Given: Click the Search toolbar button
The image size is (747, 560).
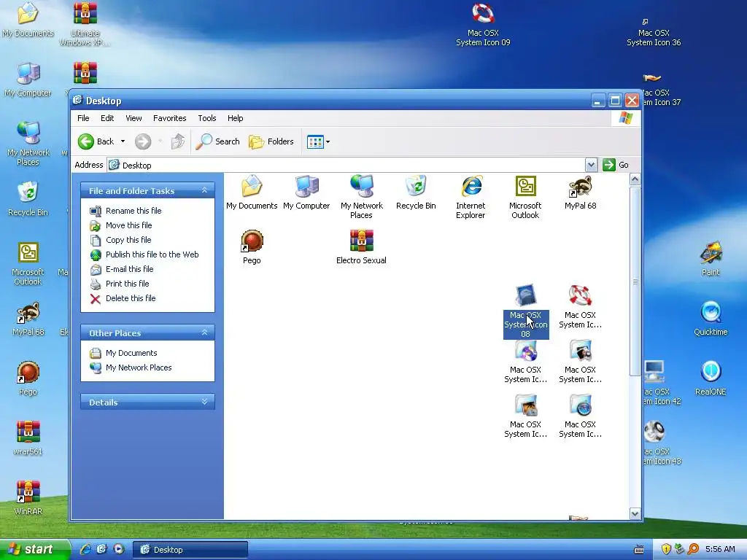Looking at the screenshot, I should [x=217, y=141].
